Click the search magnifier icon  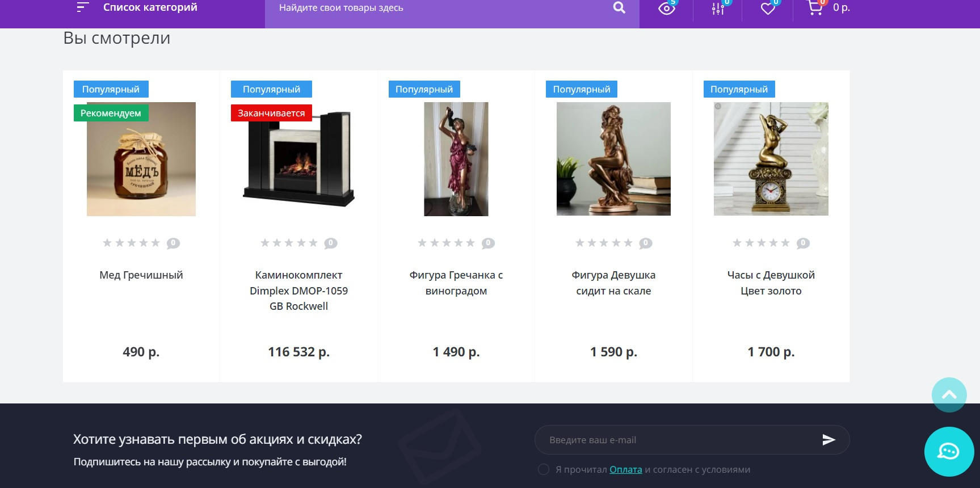[619, 7]
